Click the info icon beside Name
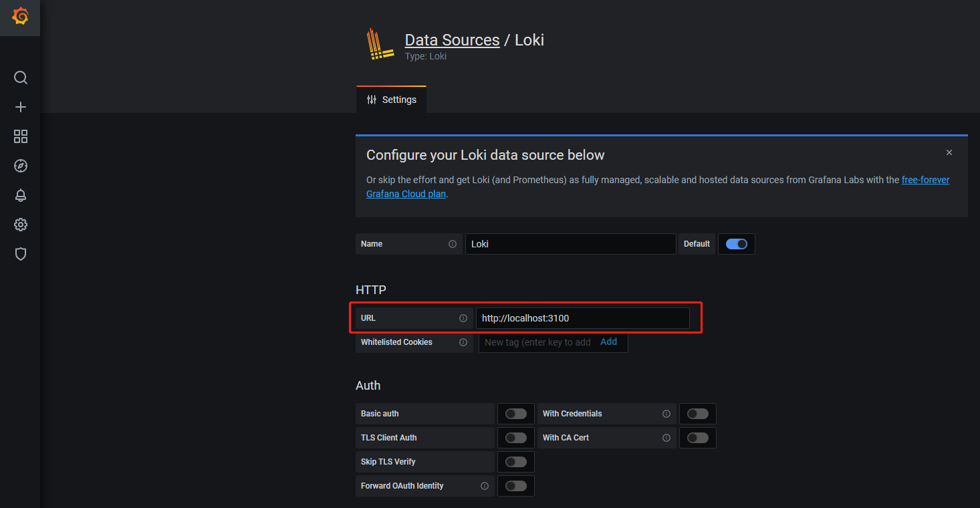The width and height of the screenshot is (980, 508). click(x=453, y=244)
